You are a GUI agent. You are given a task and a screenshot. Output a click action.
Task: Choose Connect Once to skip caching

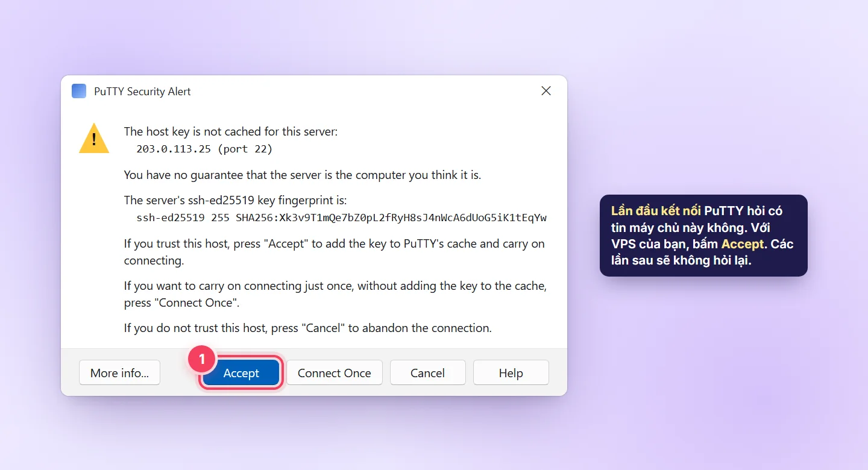coord(334,372)
